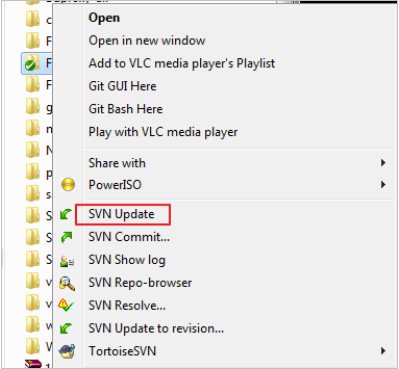Select the folder with green checkmark overlay

tap(32, 63)
